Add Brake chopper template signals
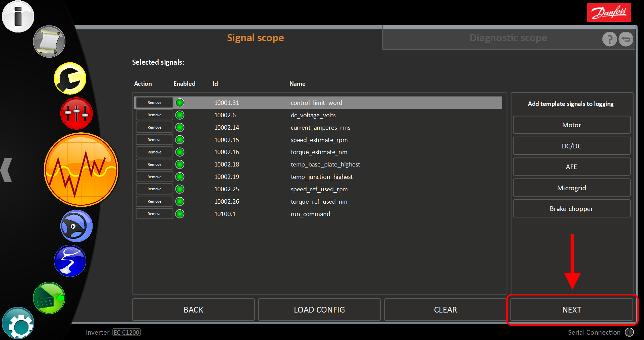The image size is (644, 340). [x=572, y=209]
